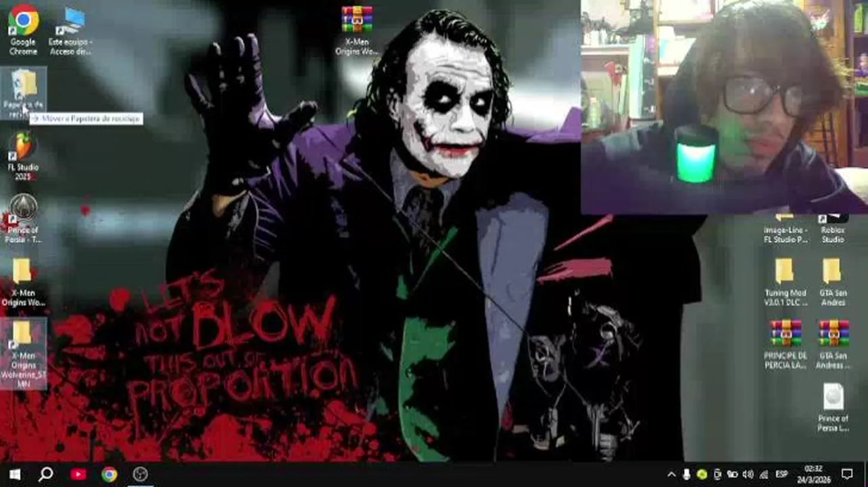Image resolution: width=868 pixels, height=487 pixels.
Task: Open the volume control in the tray
Action: (x=748, y=474)
